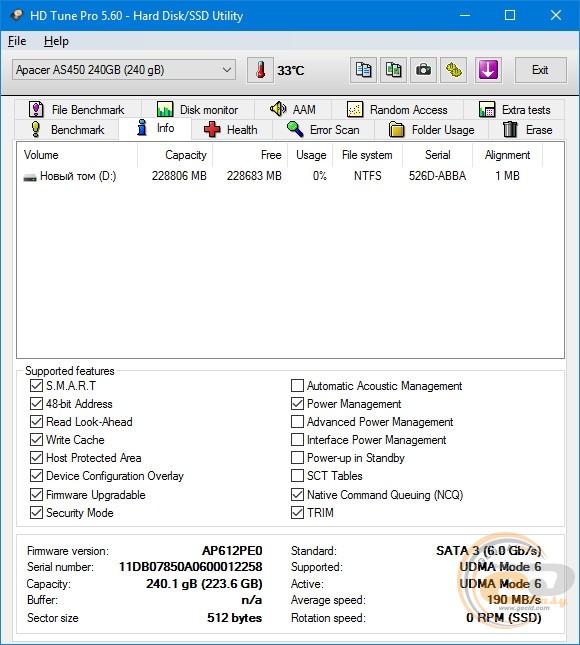Viewport: 580px width, 645px height.
Task: Copy info to clipboard icon
Action: click(363, 70)
